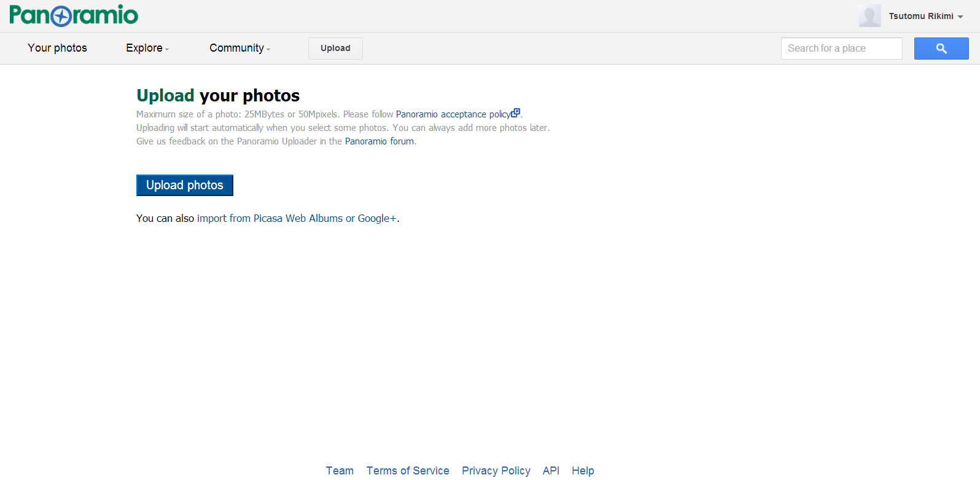
Task: Open the Help footer link
Action: (583, 471)
